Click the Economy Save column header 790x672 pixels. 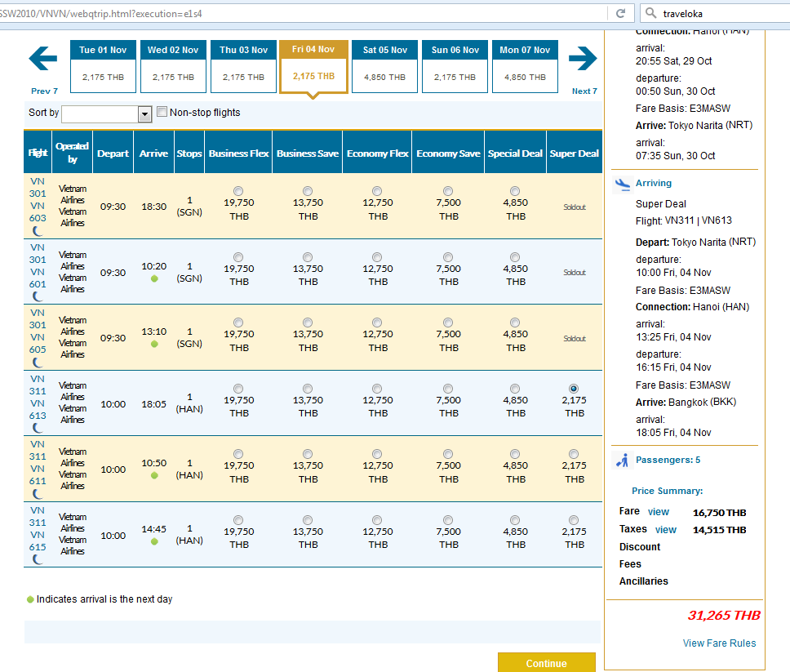click(x=448, y=153)
